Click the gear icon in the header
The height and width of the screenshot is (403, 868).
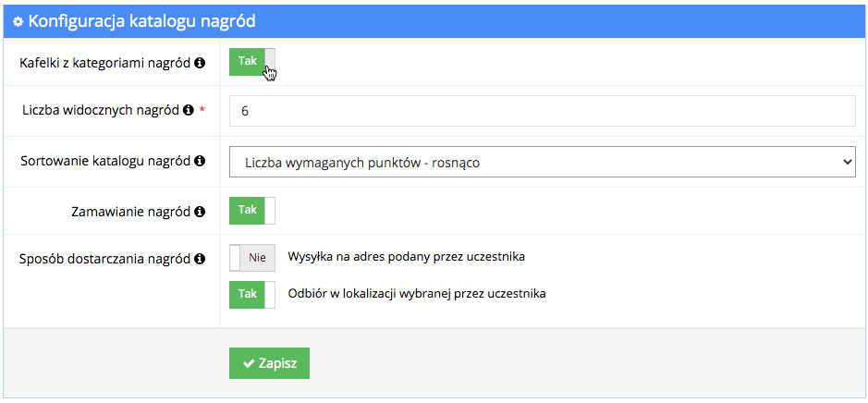(x=18, y=21)
